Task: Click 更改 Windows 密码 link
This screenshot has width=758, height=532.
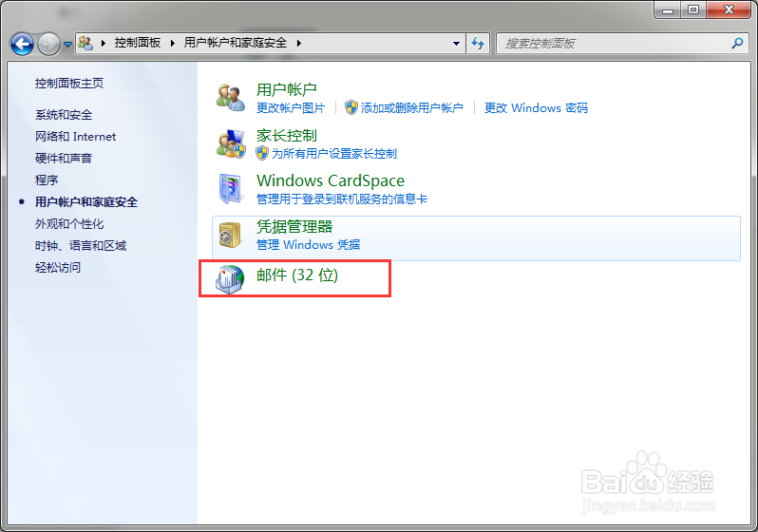Action: point(536,108)
